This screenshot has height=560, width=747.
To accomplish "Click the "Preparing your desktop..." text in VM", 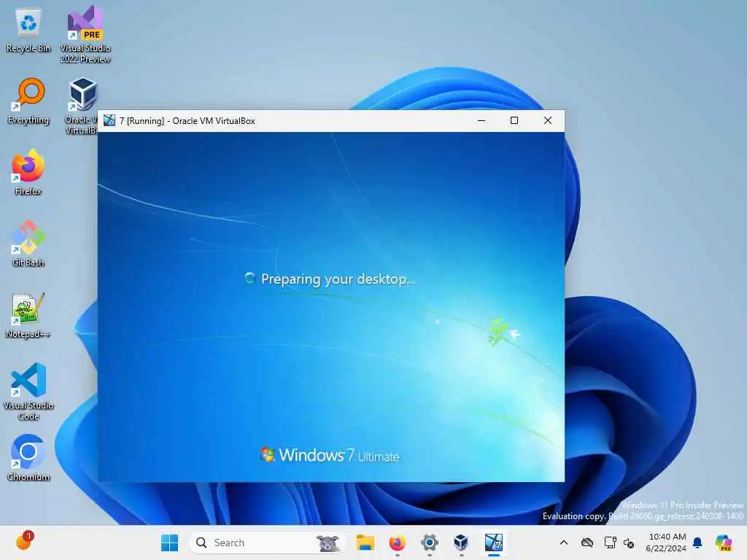I will (338, 279).
